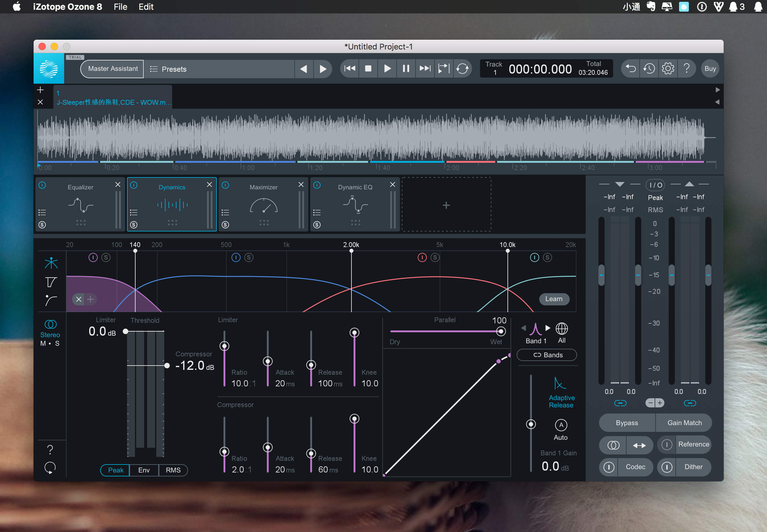Bypass the Dynamic EQ module power toggle

pos(317,185)
